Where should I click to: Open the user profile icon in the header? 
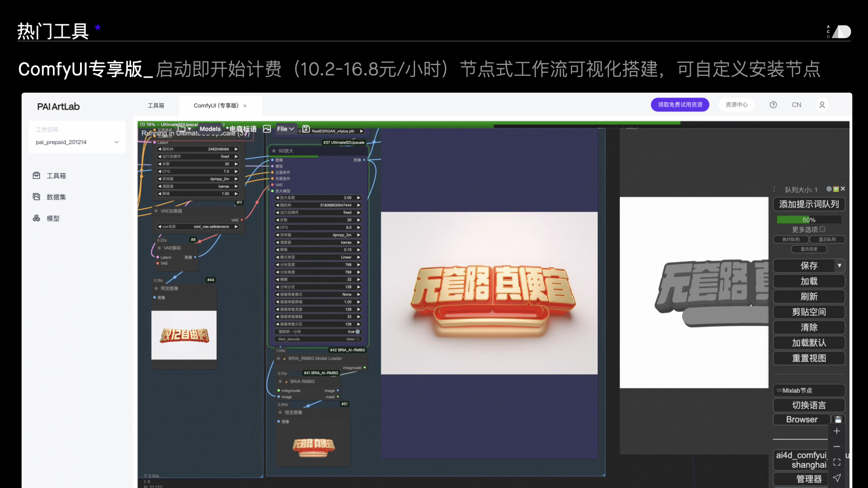coord(822,105)
